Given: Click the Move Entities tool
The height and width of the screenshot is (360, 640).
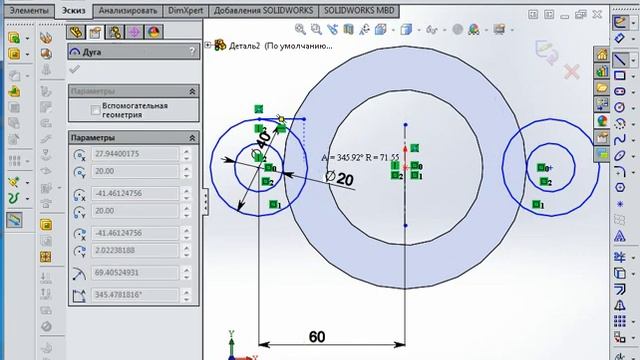Looking at the screenshot, I should click(620, 337).
